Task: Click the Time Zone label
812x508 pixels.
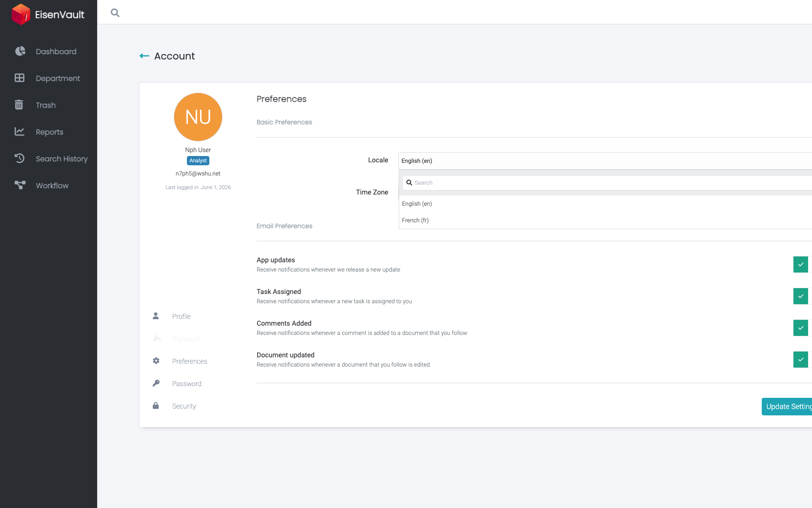Action: click(x=372, y=192)
